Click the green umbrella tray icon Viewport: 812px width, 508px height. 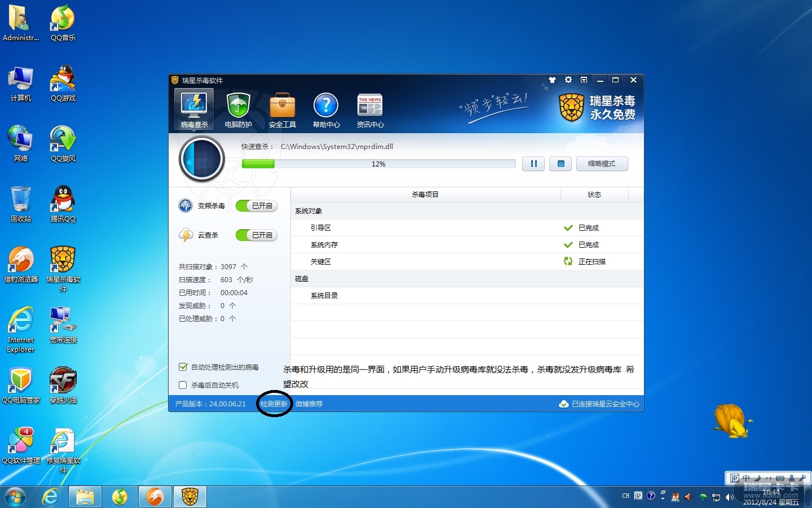click(x=703, y=497)
